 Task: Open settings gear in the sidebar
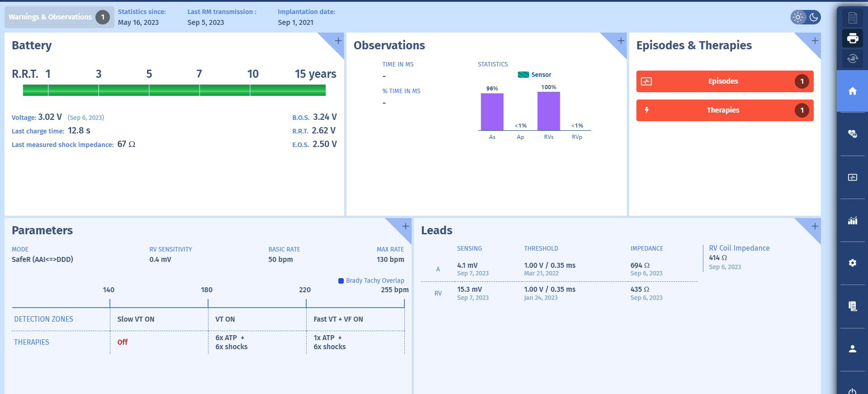tap(853, 263)
